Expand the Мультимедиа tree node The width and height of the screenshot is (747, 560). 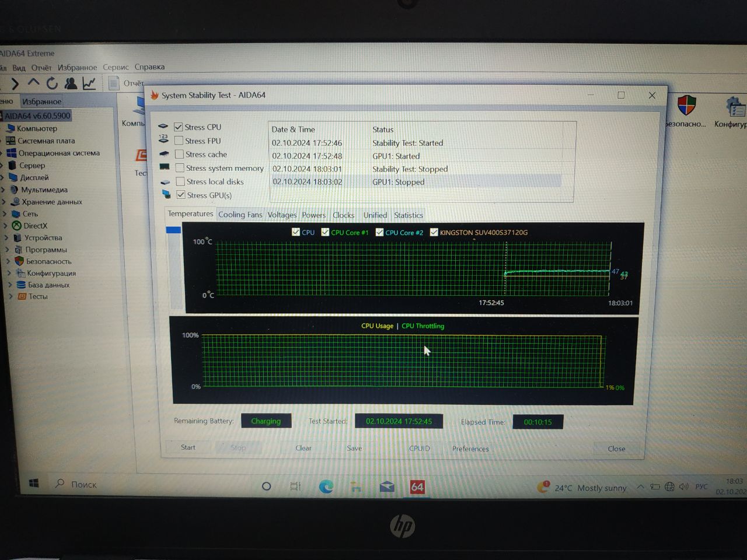click(4, 190)
